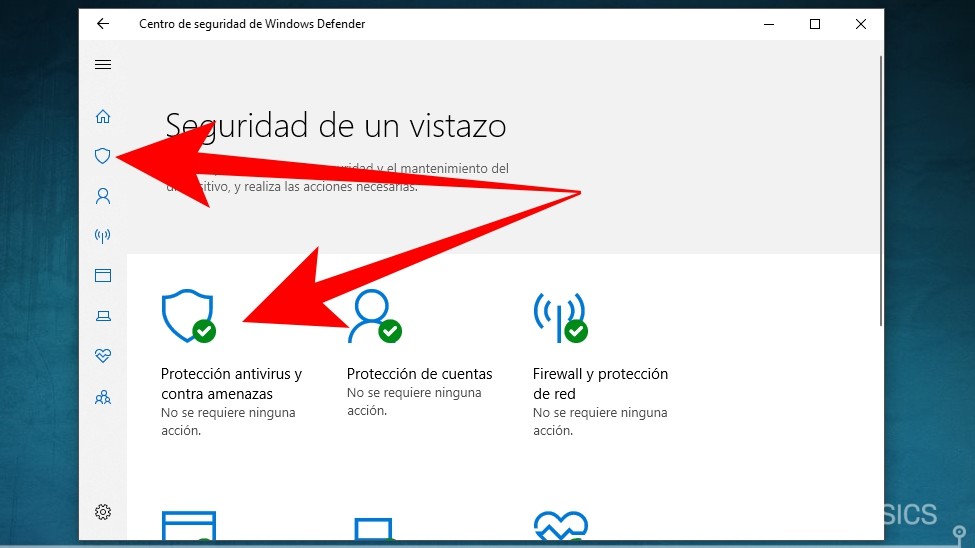Open "Firewall y protección de red" link
Screen dimensions: 975x548
tap(600, 384)
